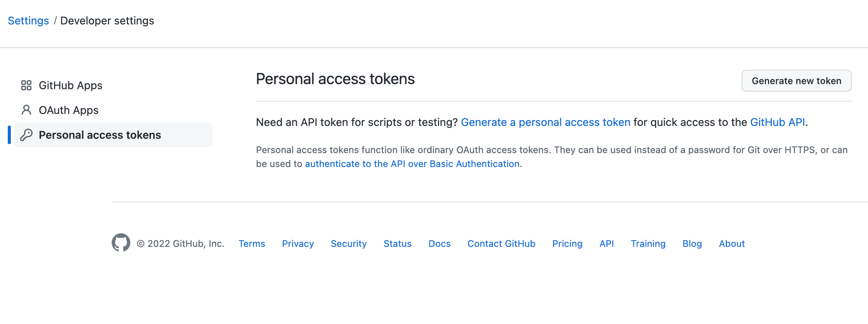Select Personal access tokens sidebar item
The image size is (868, 324).
(x=100, y=135)
